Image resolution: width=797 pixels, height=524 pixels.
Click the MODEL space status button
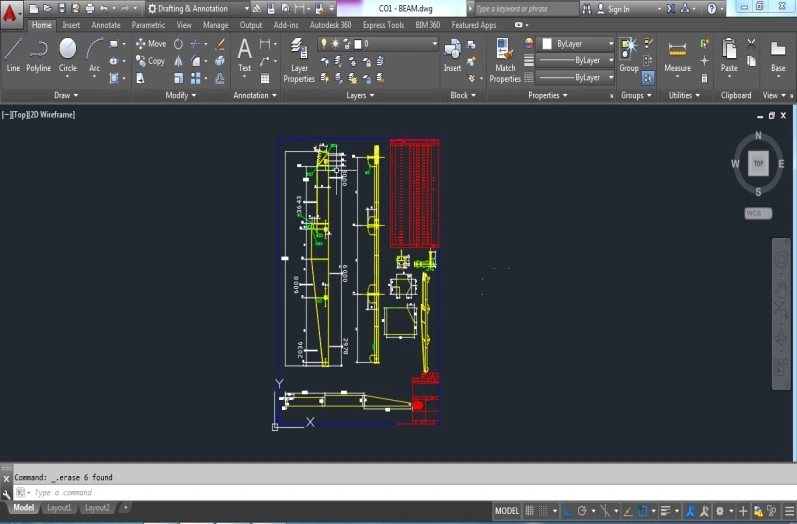pyautogui.click(x=507, y=511)
